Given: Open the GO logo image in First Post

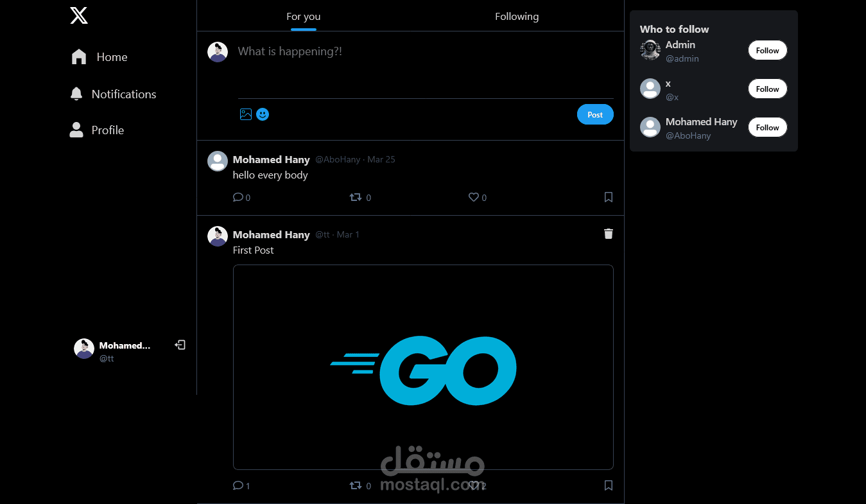Looking at the screenshot, I should tap(423, 367).
